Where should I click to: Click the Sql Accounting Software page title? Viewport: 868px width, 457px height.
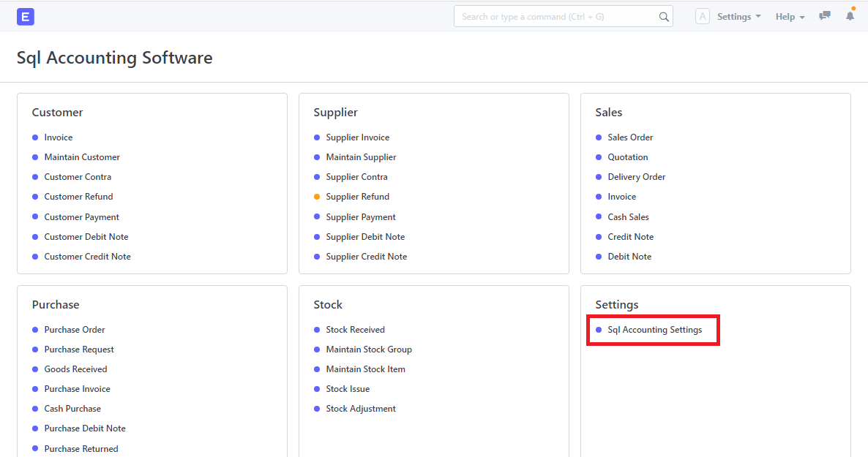115,58
